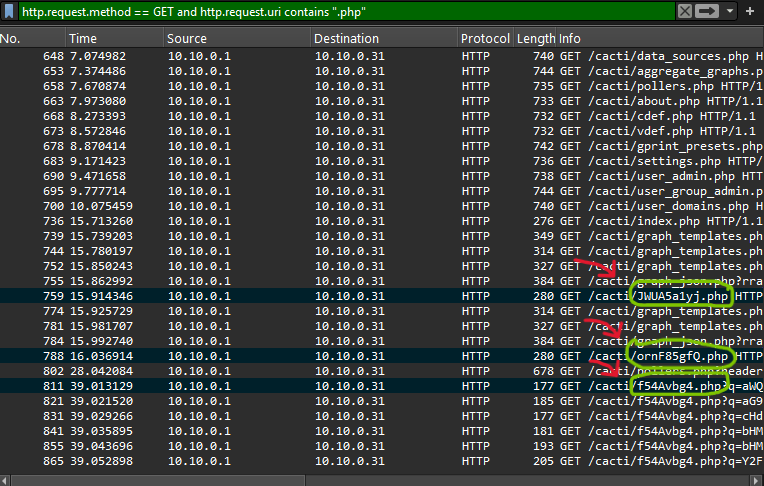Open the display filter bookmark menu
Image resolution: width=764 pixels, height=486 pixels.
(x=9, y=11)
